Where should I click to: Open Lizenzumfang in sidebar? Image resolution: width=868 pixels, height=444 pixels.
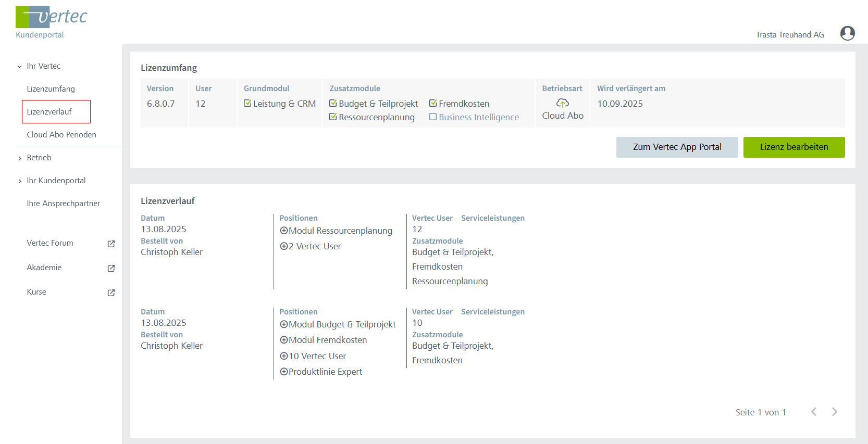[51, 89]
